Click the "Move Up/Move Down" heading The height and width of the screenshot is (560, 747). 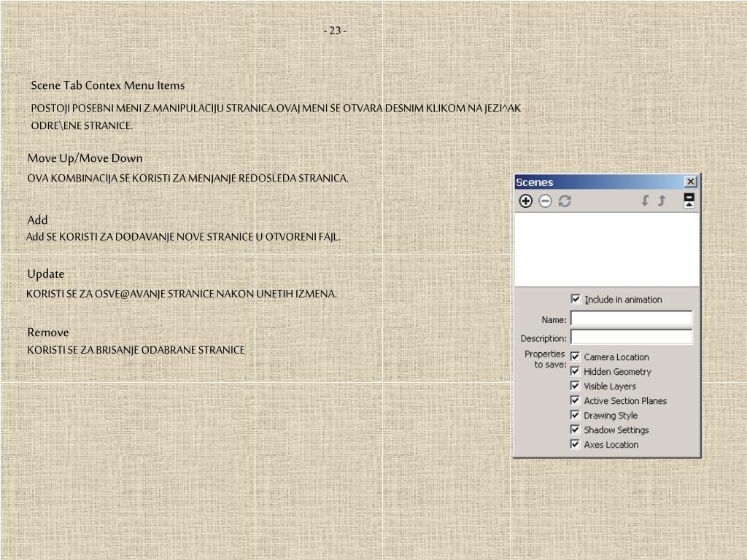click(85, 158)
